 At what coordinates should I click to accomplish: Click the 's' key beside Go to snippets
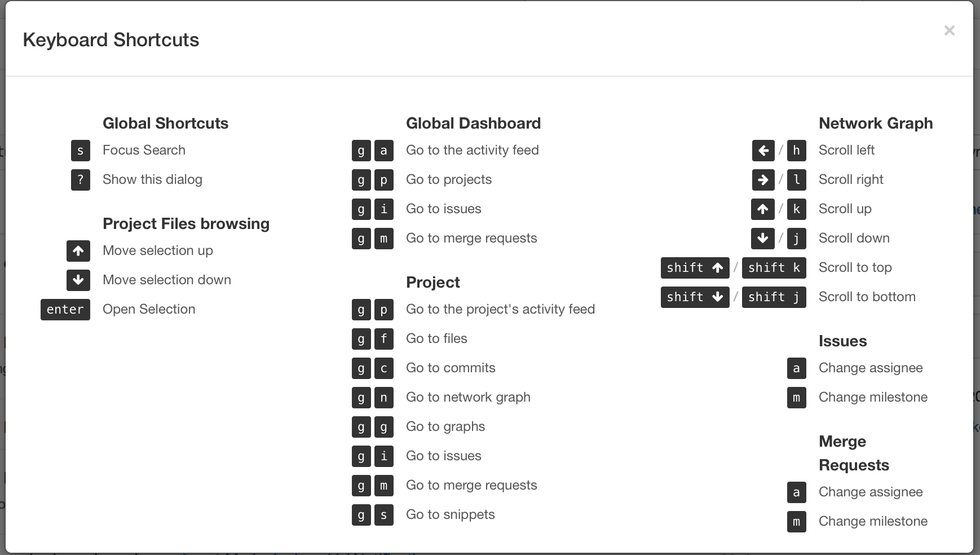383,515
